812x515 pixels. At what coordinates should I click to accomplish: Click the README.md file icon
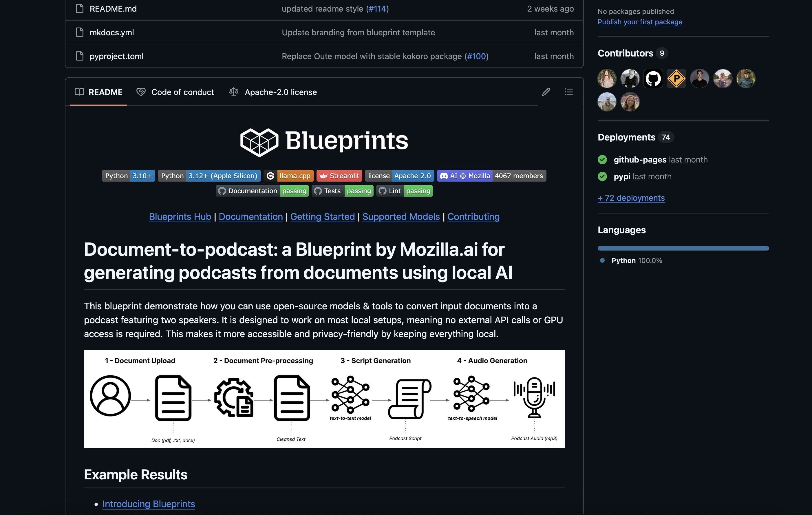pos(80,8)
